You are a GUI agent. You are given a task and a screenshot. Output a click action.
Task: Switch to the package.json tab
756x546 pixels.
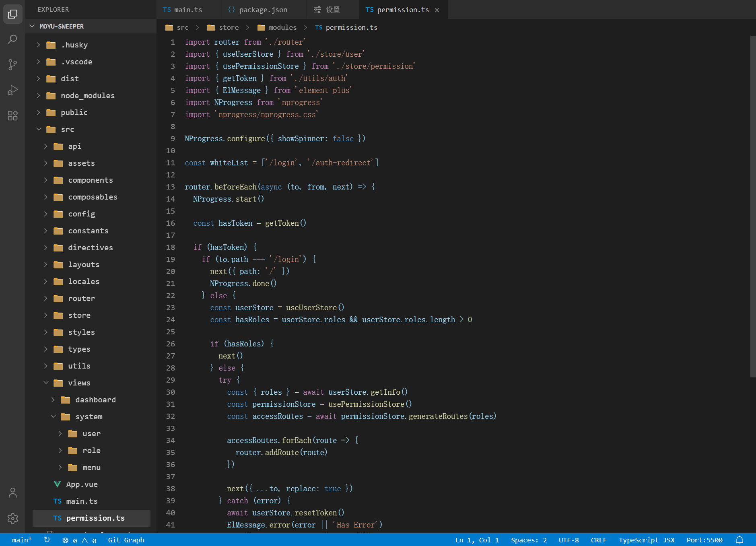tap(263, 10)
